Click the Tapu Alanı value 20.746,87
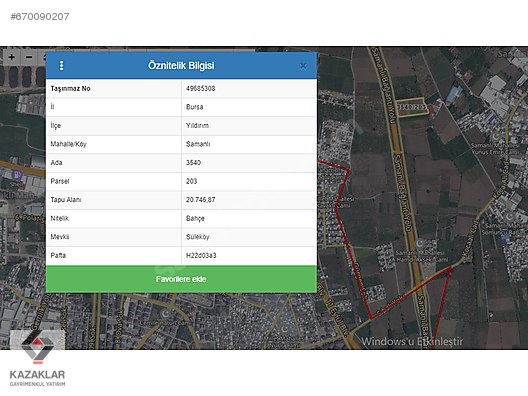This screenshot has width=528, height=396. (201, 200)
